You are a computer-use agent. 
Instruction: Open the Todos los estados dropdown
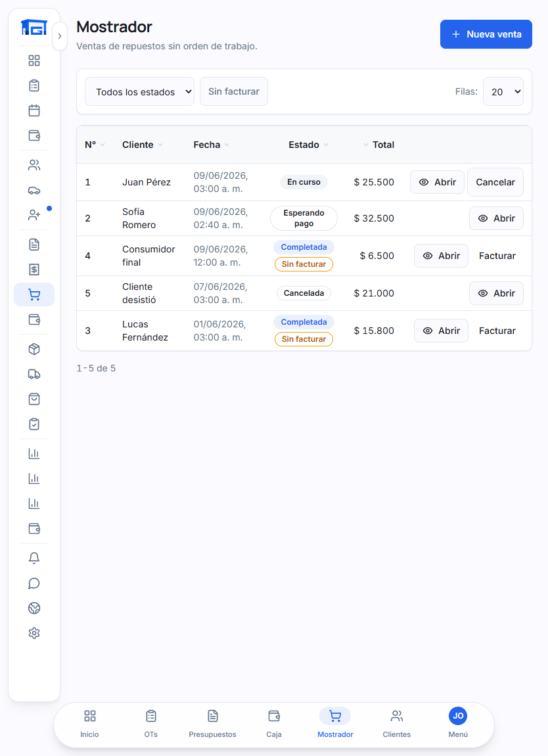pyautogui.click(x=140, y=91)
